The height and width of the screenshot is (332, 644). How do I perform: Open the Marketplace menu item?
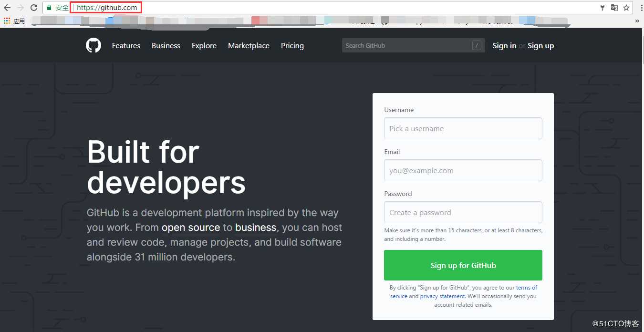point(249,46)
